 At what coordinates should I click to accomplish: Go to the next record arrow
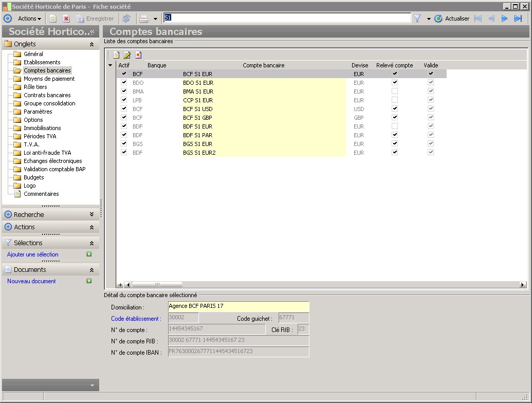point(505,19)
